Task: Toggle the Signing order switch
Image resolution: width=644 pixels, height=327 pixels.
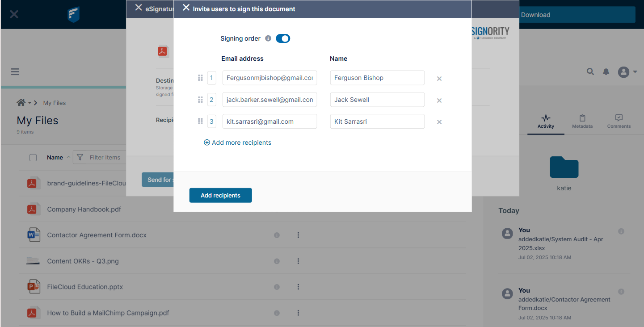Action: (x=283, y=38)
